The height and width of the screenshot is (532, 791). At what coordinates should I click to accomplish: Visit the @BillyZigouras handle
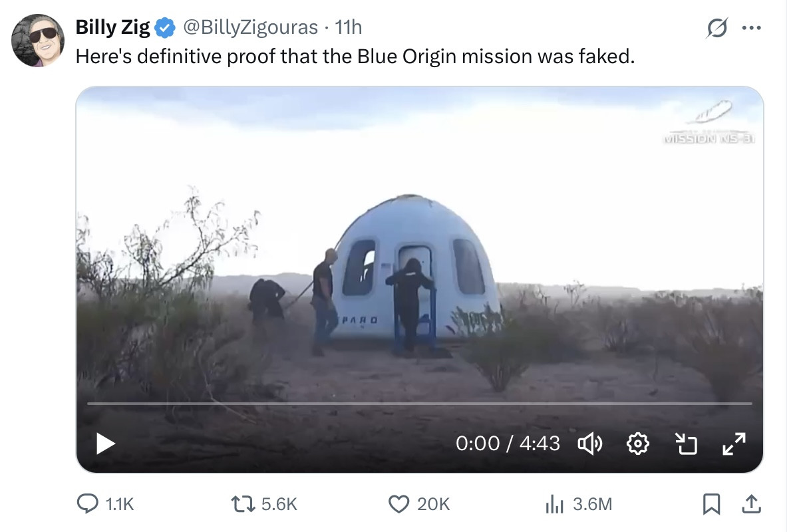(x=250, y=27)
